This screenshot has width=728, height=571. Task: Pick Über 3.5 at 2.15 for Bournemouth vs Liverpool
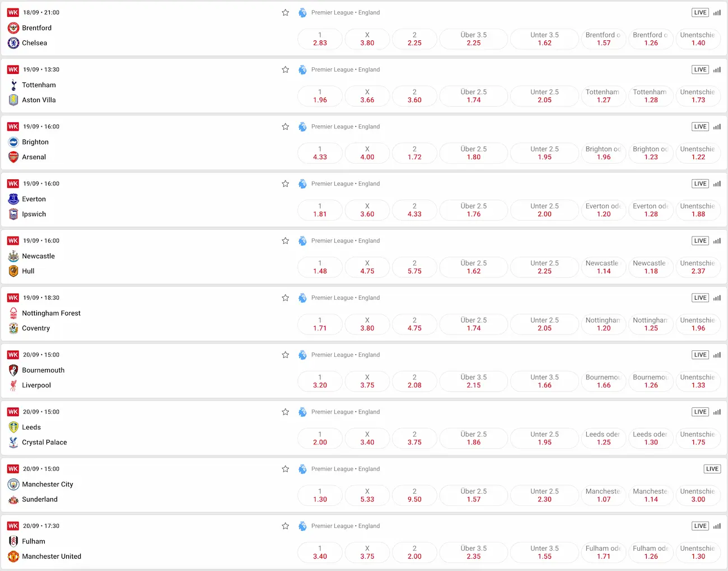[x=474, y=381]
